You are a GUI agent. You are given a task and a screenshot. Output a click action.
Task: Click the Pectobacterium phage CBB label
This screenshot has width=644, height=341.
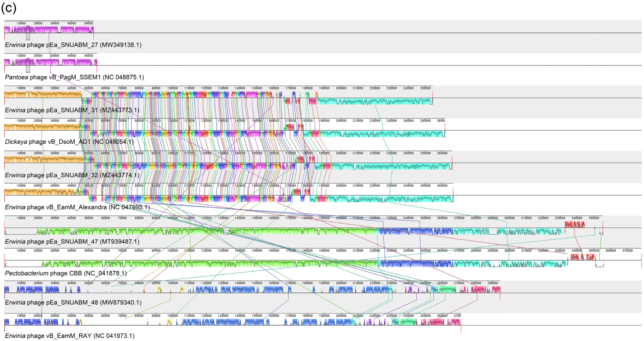click(x=66, y=273)
